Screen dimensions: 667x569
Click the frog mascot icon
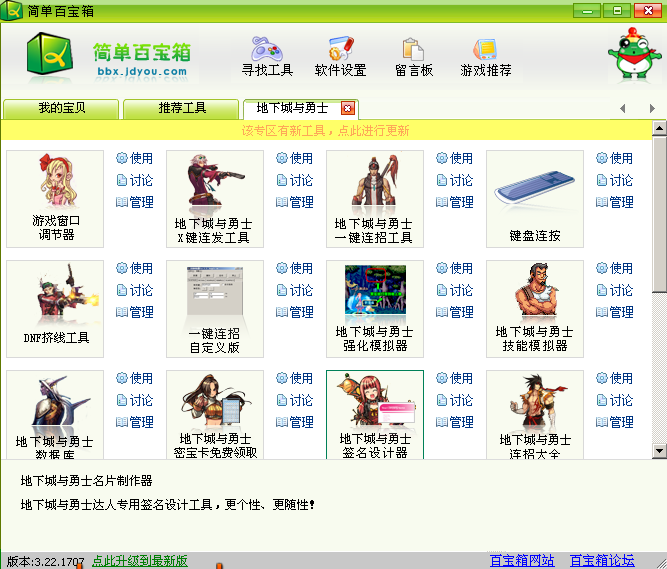coord(634,54)
